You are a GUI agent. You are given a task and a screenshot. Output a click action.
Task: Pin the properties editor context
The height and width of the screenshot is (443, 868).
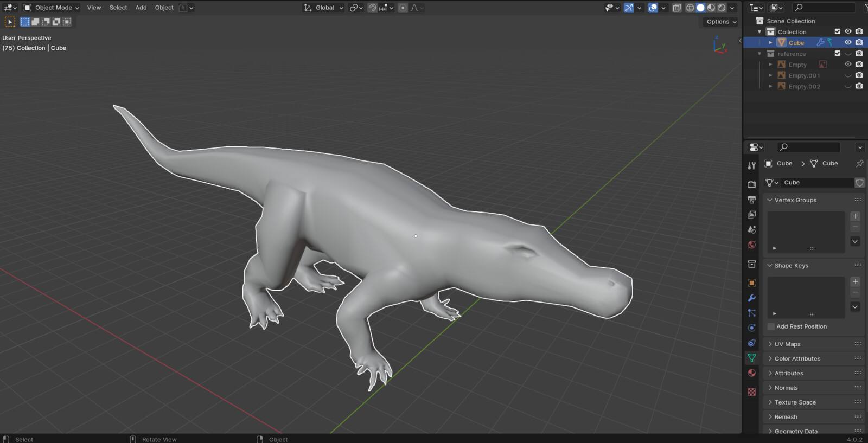tap(859, 163)
